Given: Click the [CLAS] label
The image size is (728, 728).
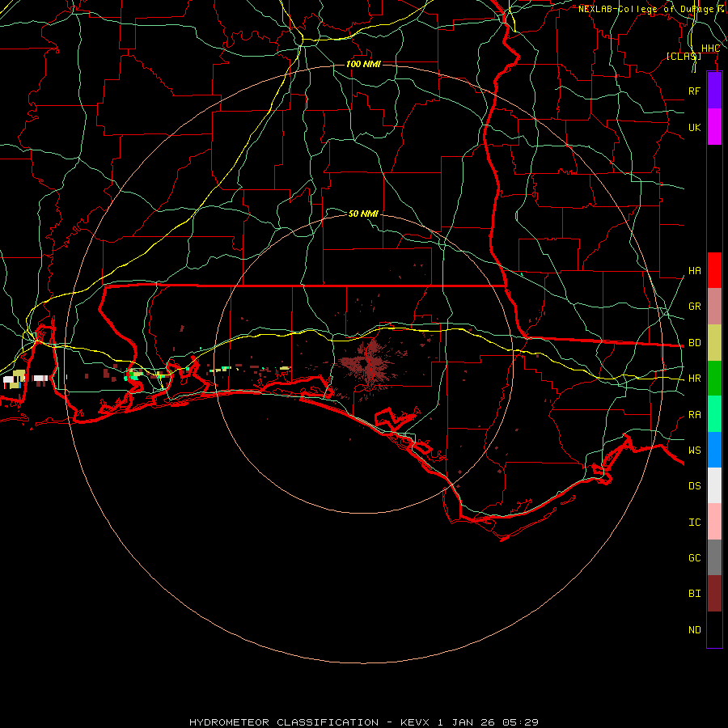Looking at the screenshot, I should (684, 56).
